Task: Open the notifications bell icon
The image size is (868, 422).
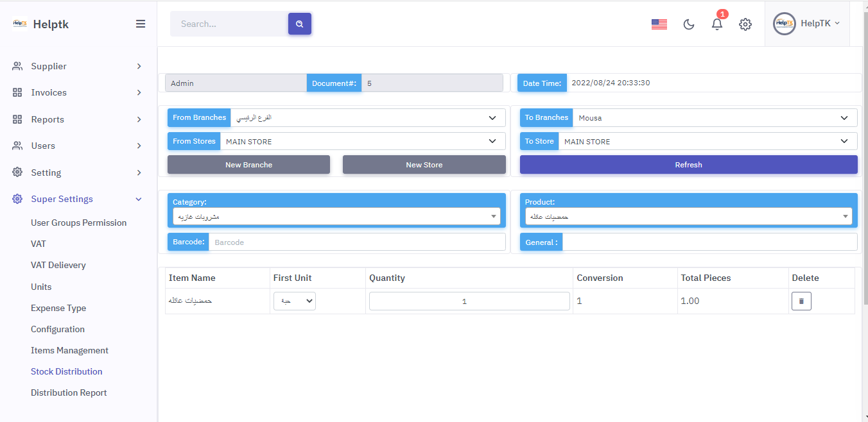Action: [x=717, y=24]
